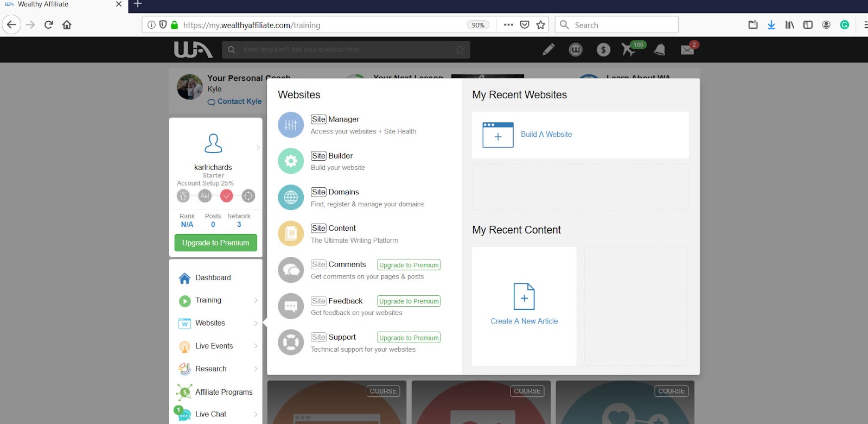Click Upgrade to Premium beside Site Support

[x=409, y=338]
